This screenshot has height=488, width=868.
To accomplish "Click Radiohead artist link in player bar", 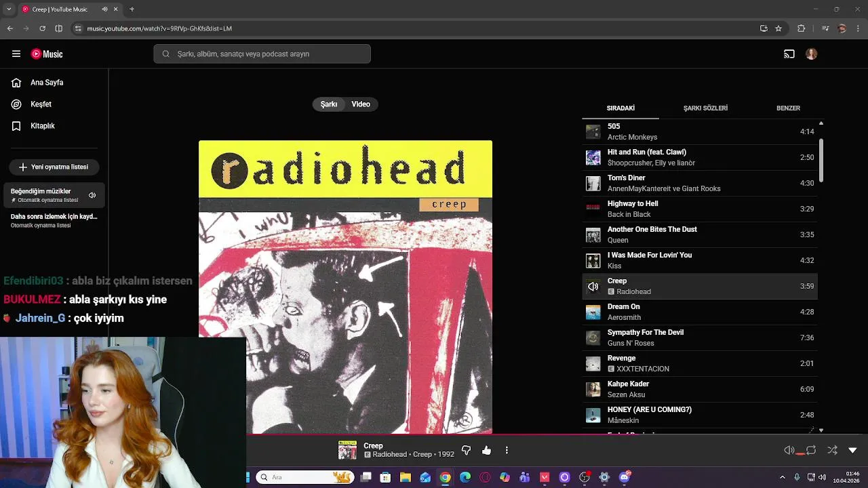I will pos(390,455).
